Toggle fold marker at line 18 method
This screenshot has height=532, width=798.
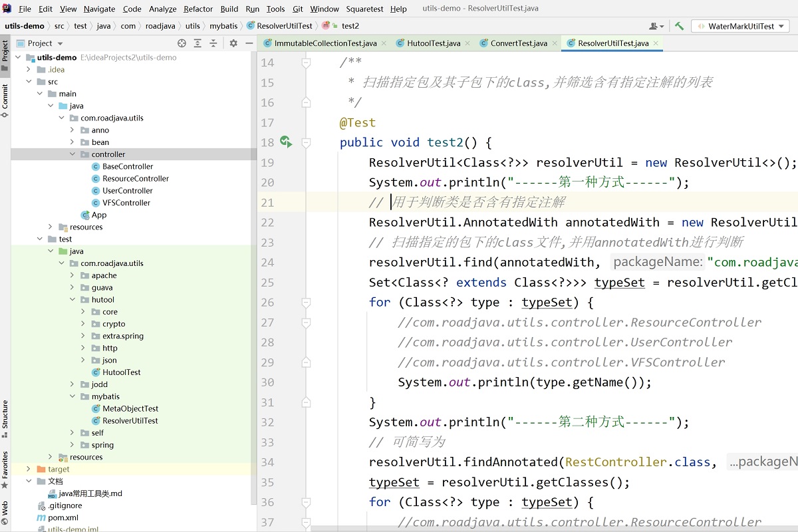[306, 142]
